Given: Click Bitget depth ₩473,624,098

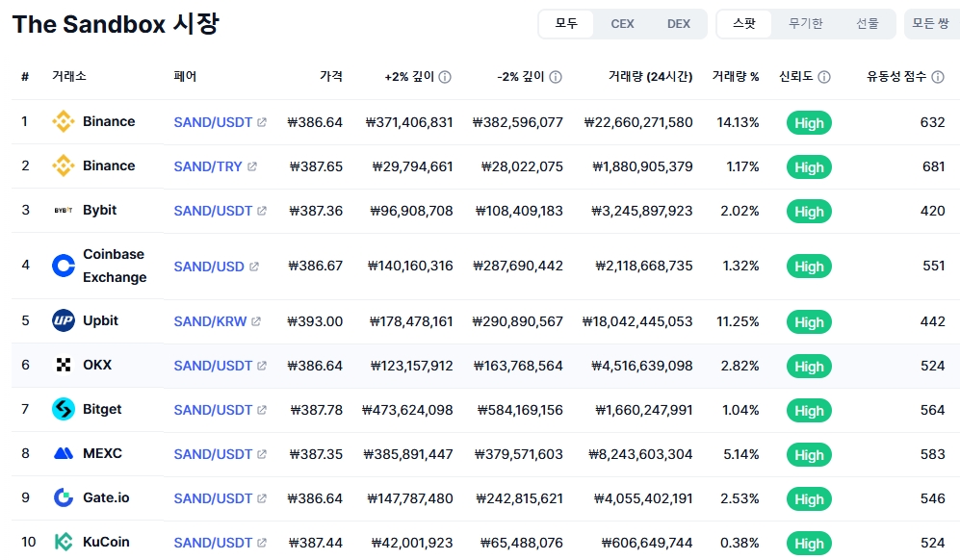Looking at the screenshot, I should pyautogui.click(x=407, y=410).
